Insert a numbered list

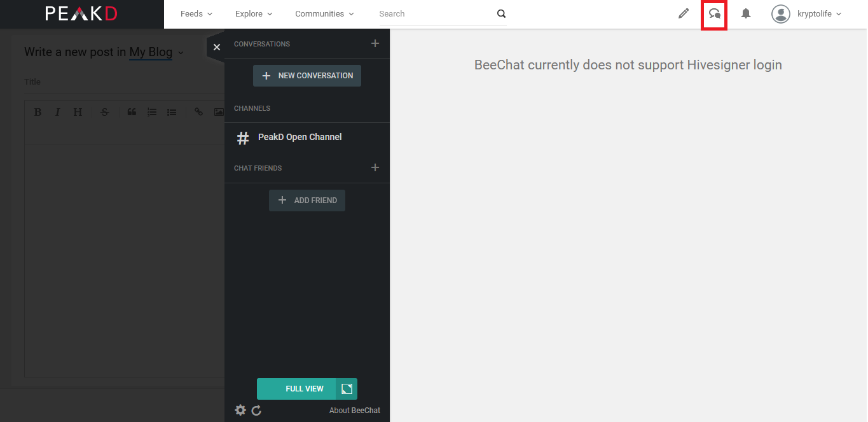[152, 112]
